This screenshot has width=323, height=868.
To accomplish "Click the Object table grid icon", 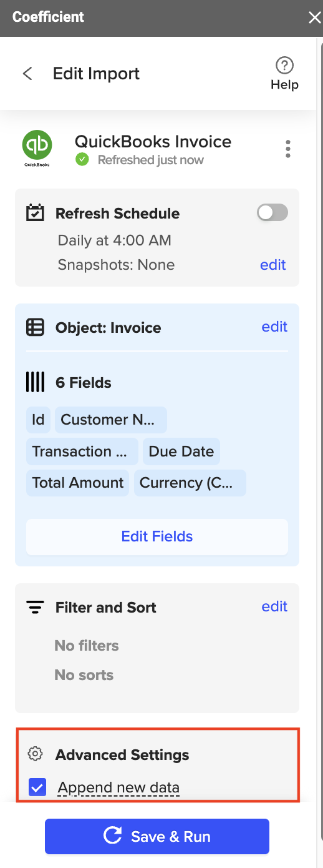I will pos(35,327).
